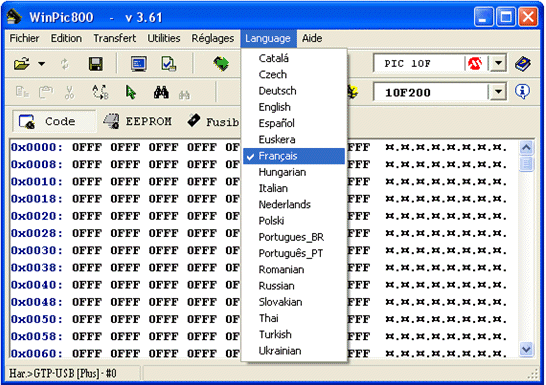This screenshot has width=546, height=385.
Task: Click the greyed cut scissors icon
Action: coord(70,93)
